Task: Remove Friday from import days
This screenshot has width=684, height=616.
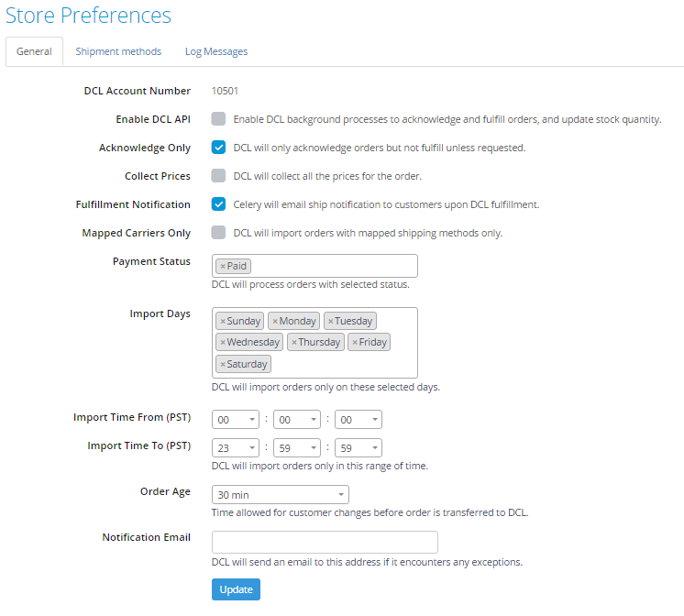Action: tap(355, 342)
